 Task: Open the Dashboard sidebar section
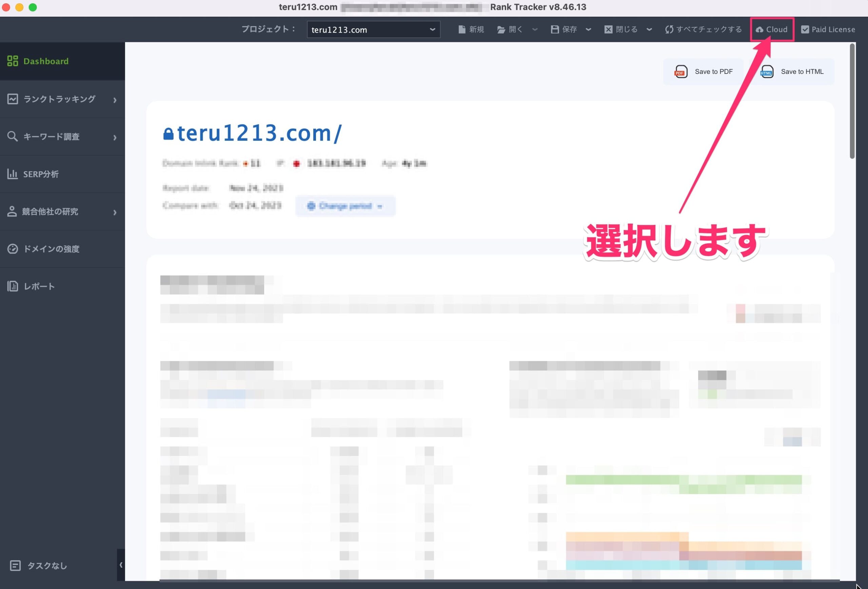(x=62, y=61)
